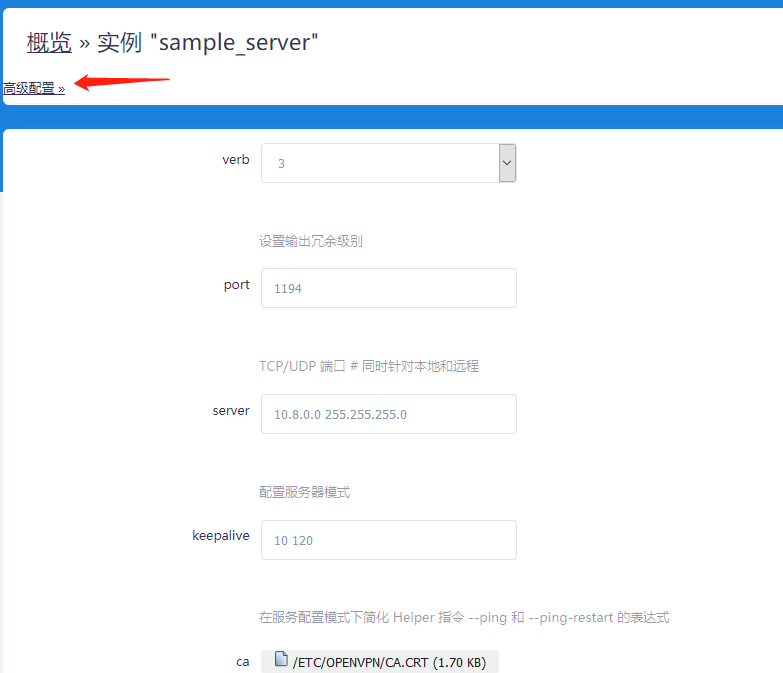The height and width of the screenshot is (673, 783).
Task: Click the 配置服务器模式 hint text
Action: (x=304, y=492)
